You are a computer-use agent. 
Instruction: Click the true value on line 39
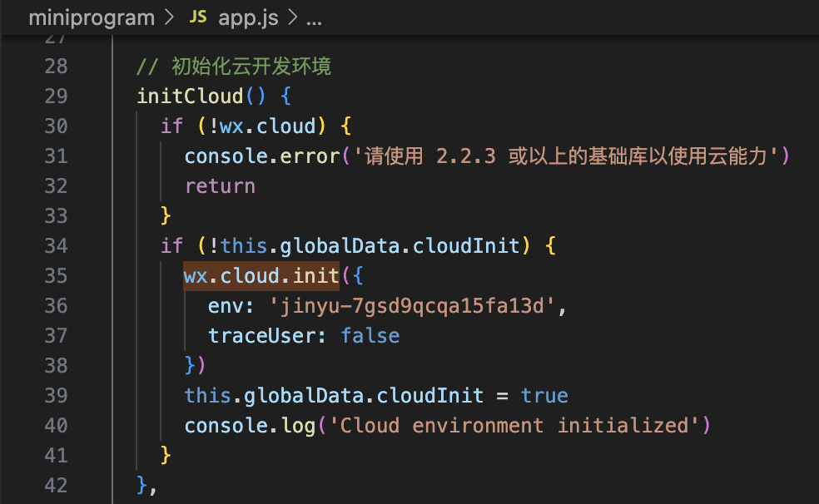click(544, 396)
